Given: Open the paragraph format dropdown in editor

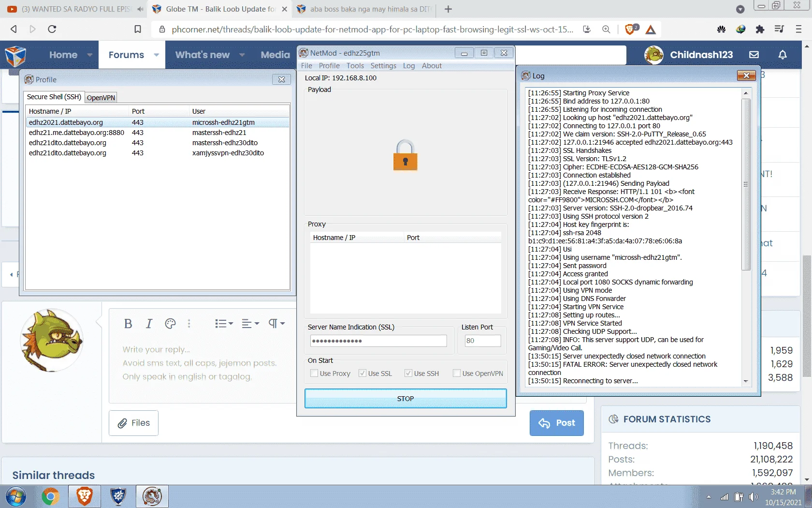Looking at the screenshot, I should point(277,324).
